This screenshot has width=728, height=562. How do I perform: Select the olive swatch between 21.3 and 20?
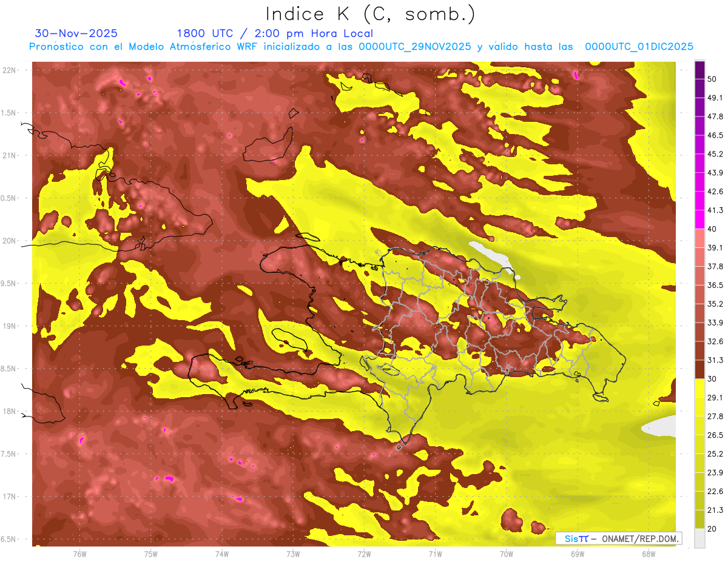(699, 520)
